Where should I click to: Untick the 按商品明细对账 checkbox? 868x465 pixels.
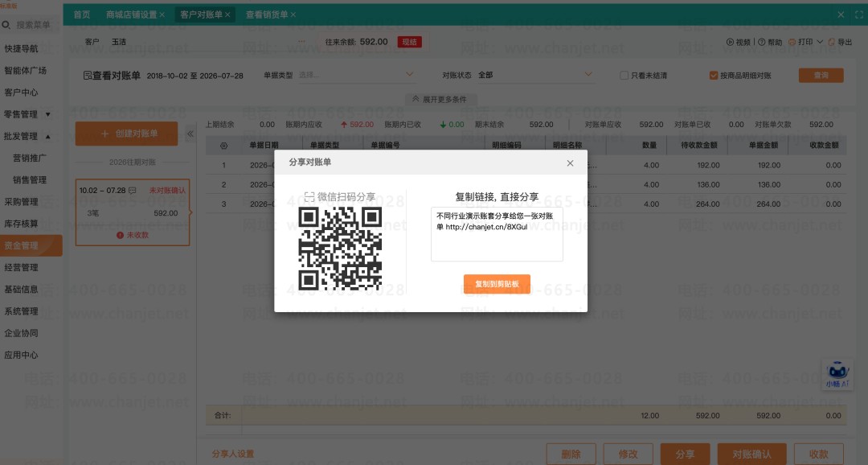pyautogui.click(x=714, y=76)
